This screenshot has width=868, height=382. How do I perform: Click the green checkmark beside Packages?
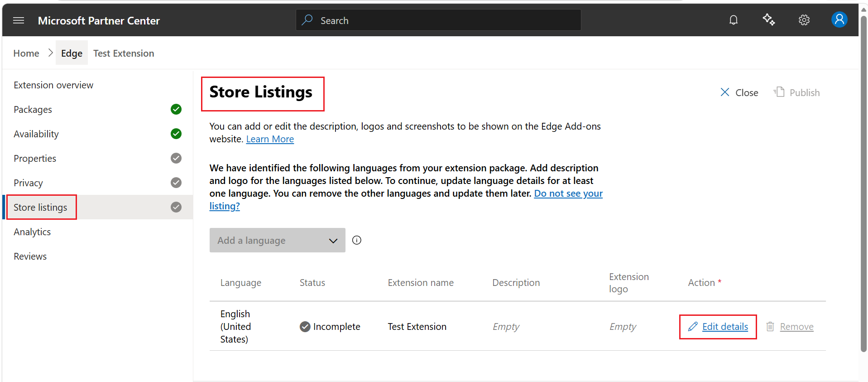176,109
